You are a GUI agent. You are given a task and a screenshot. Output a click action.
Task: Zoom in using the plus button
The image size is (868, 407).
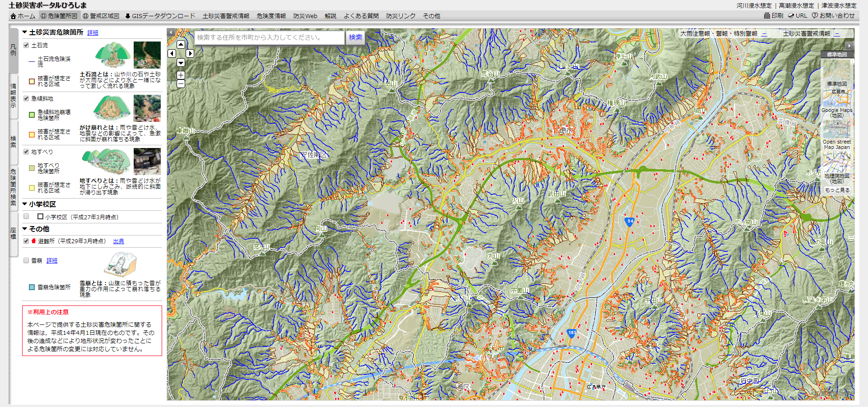181,75
